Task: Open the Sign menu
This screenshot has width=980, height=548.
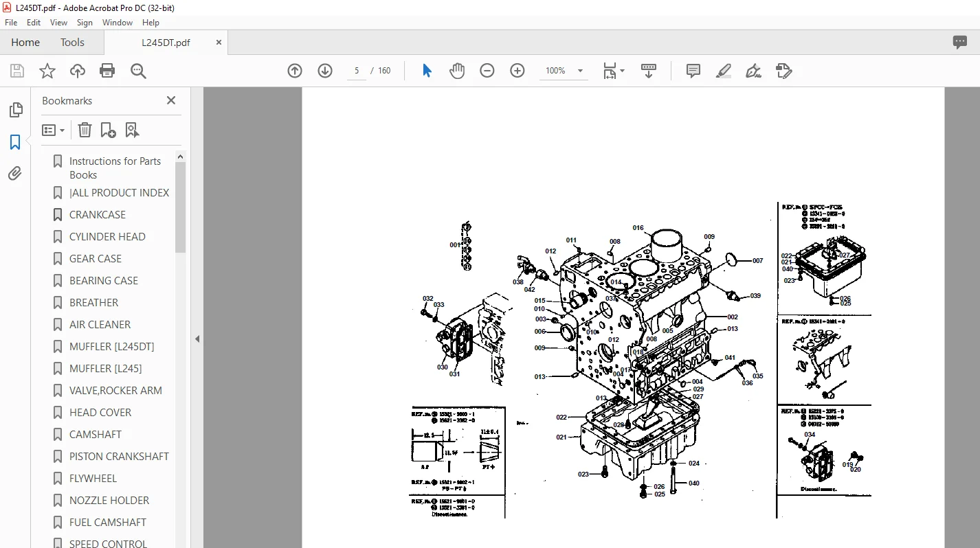Action: coord(85,23)
